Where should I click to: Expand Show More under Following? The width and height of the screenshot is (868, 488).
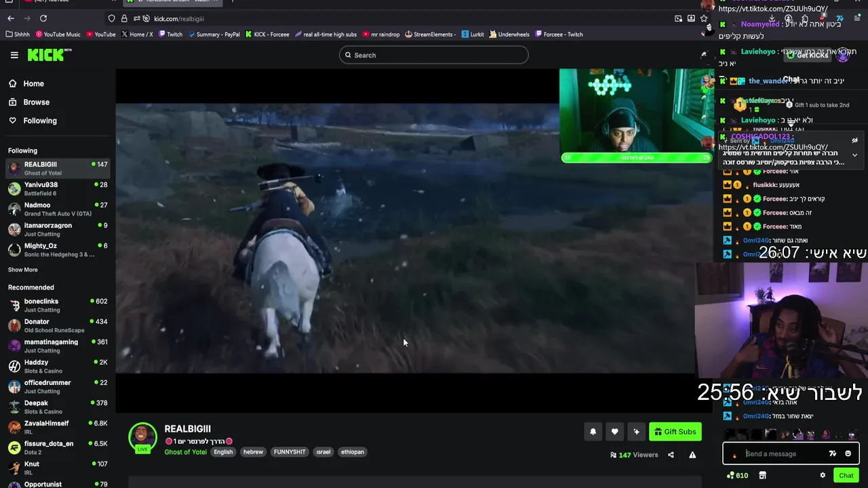click(22, 270)
